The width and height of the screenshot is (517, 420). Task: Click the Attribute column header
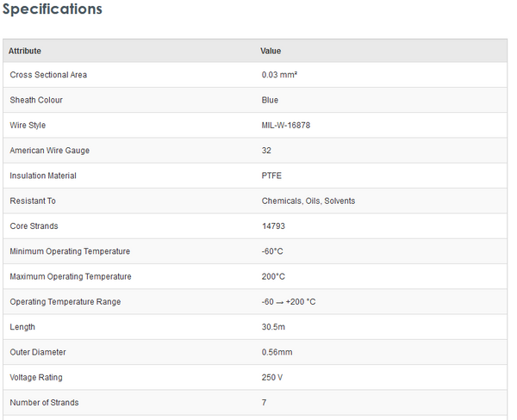coord(25,51)
